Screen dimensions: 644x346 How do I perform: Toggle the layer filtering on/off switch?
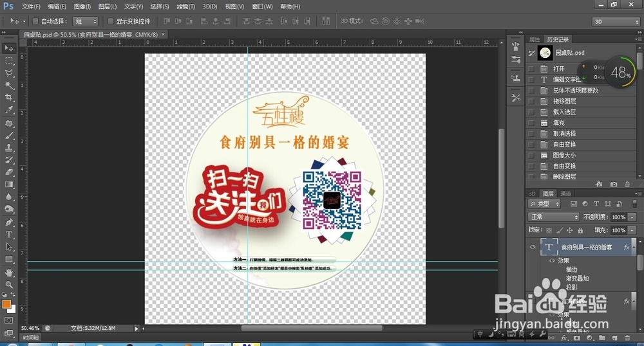[634, 204]
